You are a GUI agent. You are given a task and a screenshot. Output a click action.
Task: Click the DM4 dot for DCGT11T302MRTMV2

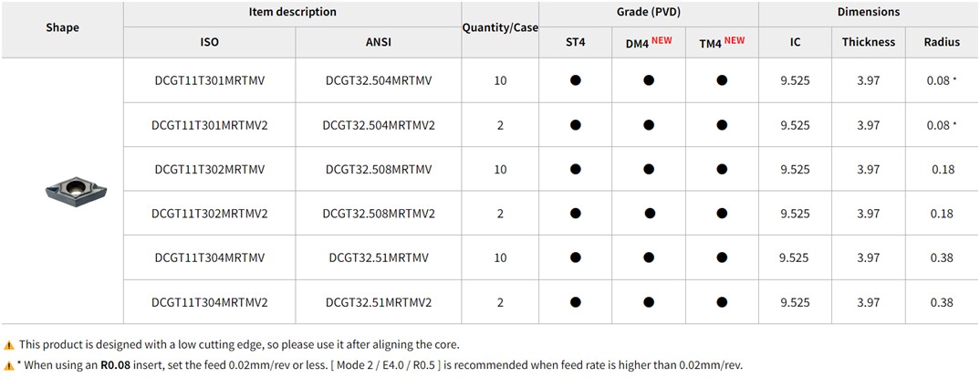649,214
